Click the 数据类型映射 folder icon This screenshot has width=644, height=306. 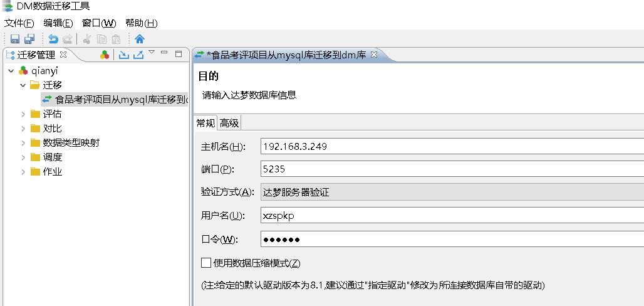click(x=35, y=143)
